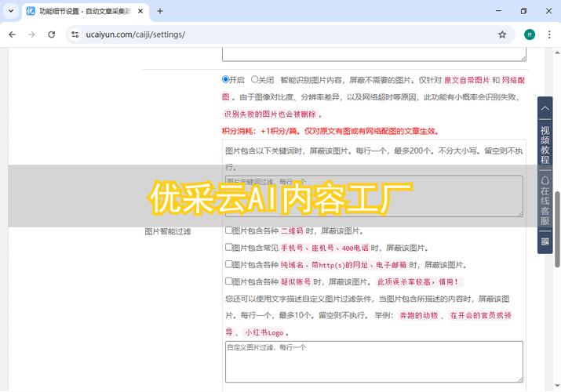
Task: Select the 功能细节设置 browser tab
Action: tap(85, 12)
